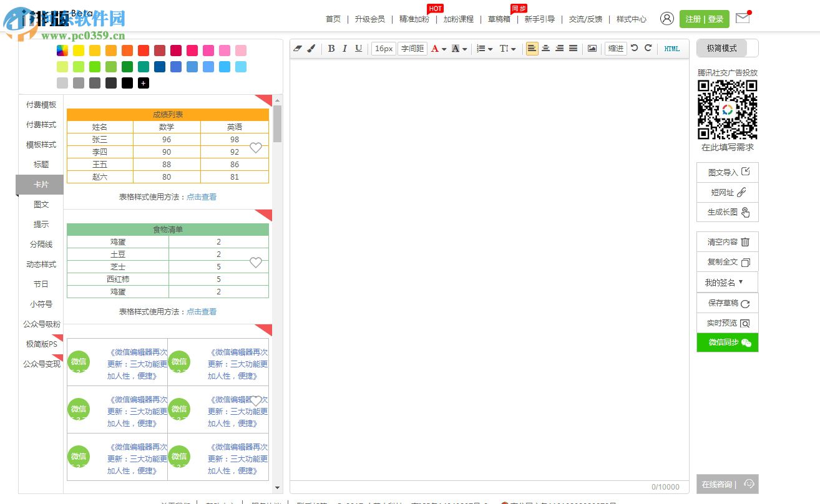Open 草稿箱 drafts box
Screen dimensions: 820x504
click(x=499, y=19)
